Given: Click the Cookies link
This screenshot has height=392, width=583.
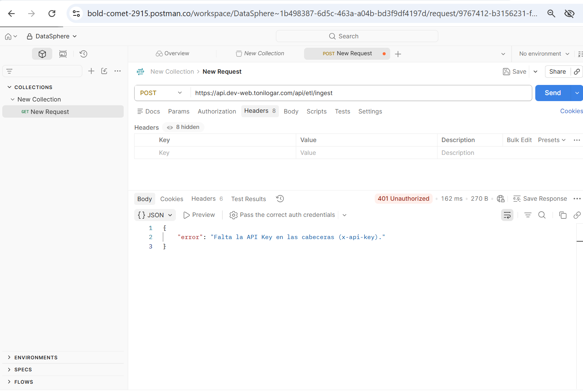Looking at the screenshot, I should pyautogui.click(x=571, y=111).
